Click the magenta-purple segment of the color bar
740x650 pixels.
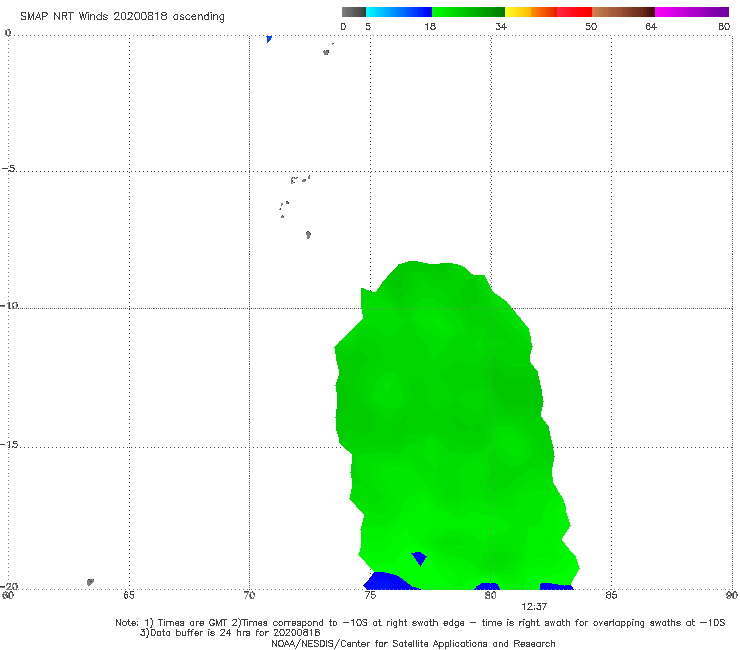point(692,12)
